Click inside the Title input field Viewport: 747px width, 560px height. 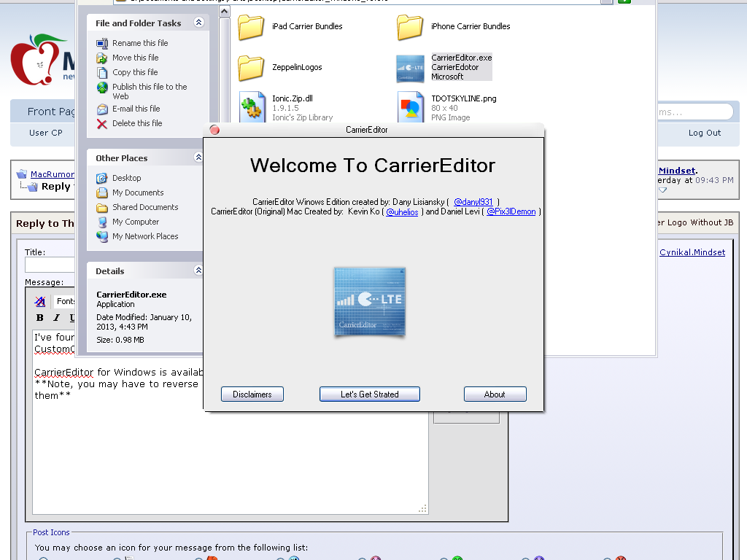[50, 265]
